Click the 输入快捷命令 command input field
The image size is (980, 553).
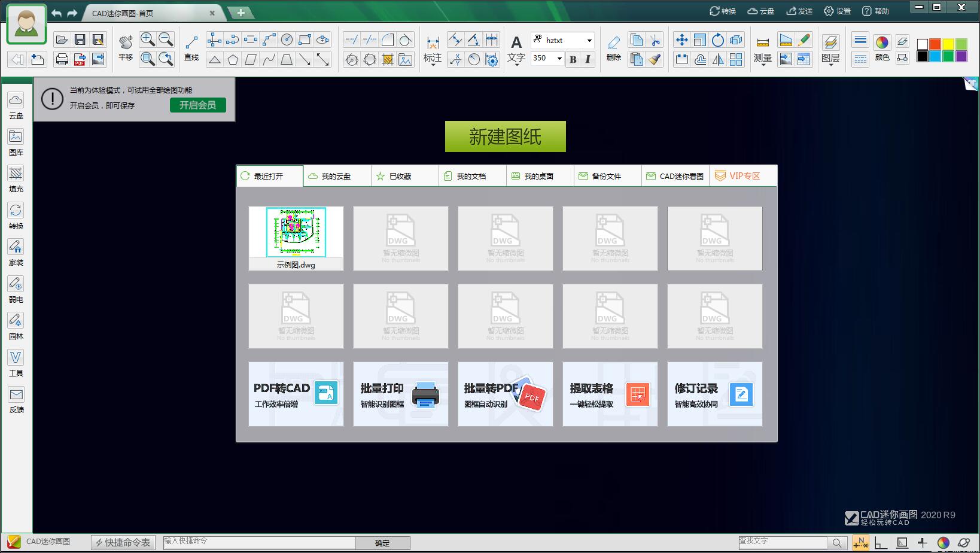click(258, 542)
